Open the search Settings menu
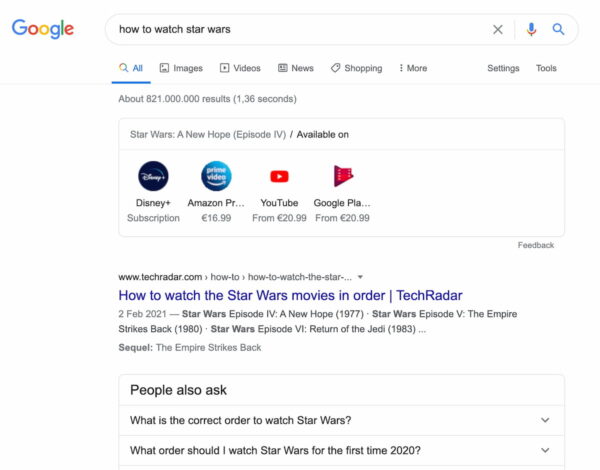The height and width of the screenshot is (470, 600). [503, 68]
